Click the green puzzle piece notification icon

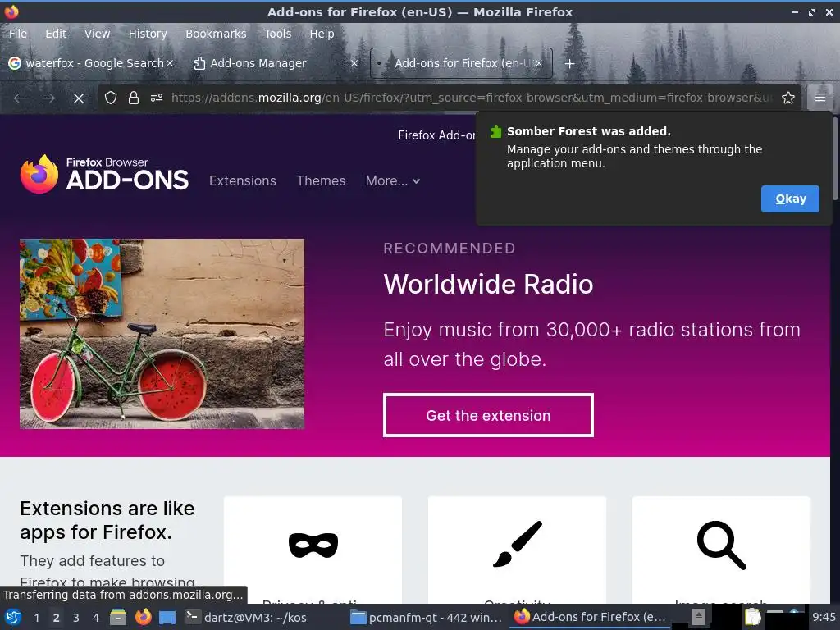495,131
